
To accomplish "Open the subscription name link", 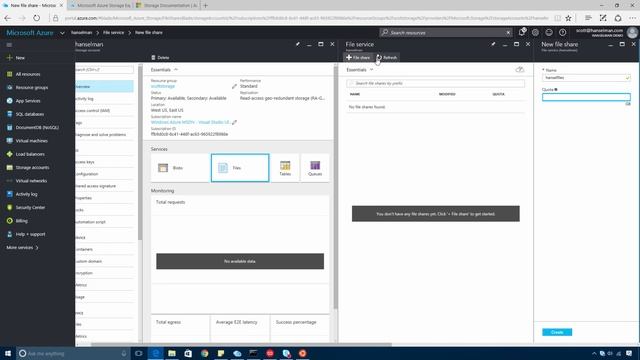I will pyautogui.click(x=190, y=122).
